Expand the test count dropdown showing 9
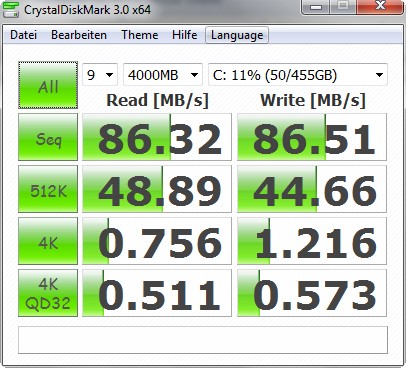 (100, 74)
